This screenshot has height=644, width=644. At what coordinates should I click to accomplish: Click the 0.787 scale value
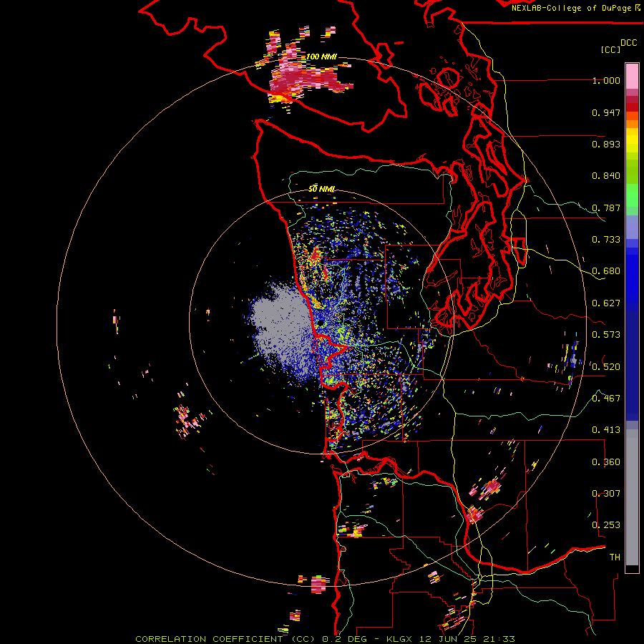pyautogui.click(x=606, y=208)
